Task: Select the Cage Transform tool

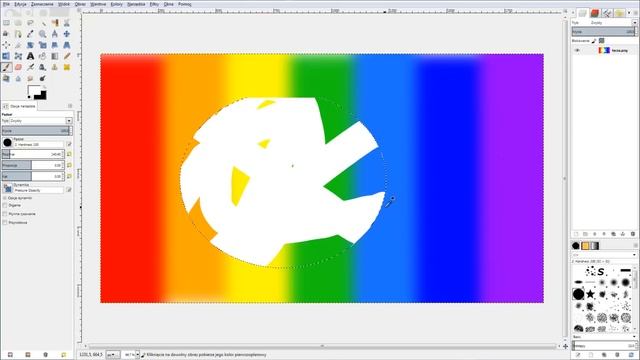Action: [x=18, y=56]
